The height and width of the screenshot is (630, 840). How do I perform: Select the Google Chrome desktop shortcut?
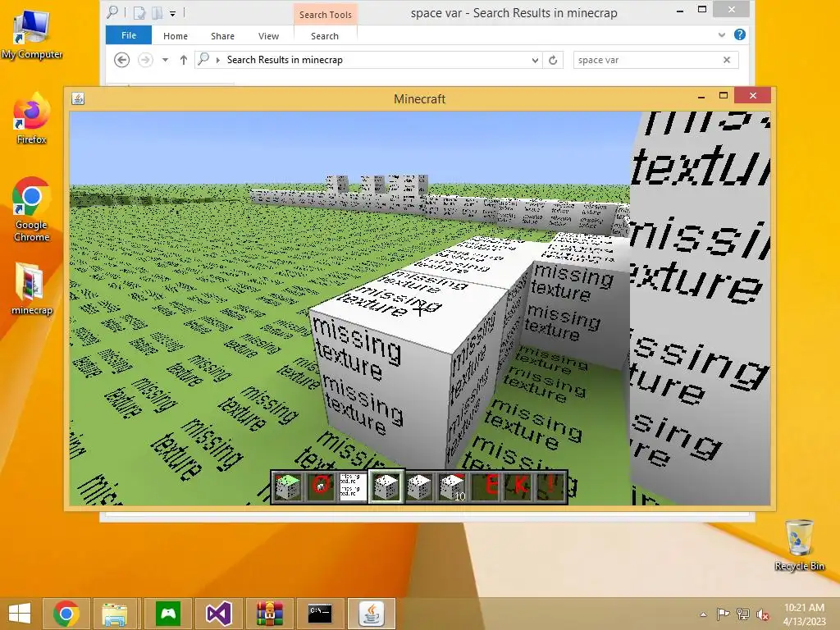[32, 210]
